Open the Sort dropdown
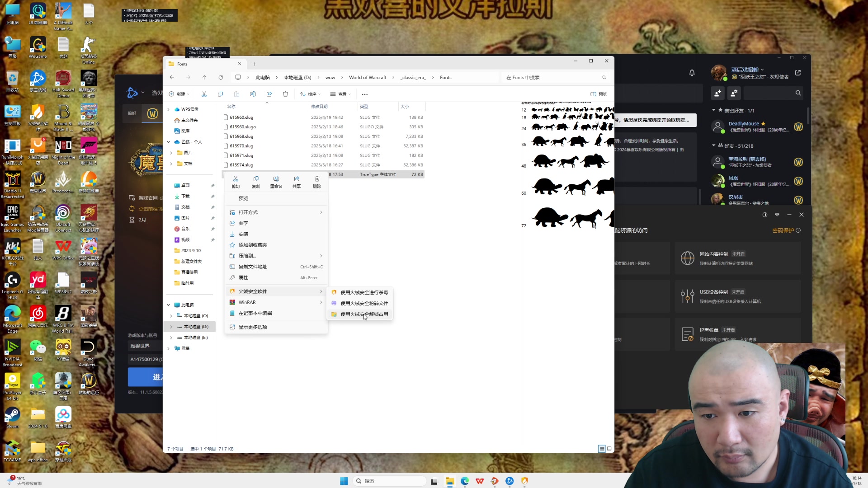 [x=310, y=94]
